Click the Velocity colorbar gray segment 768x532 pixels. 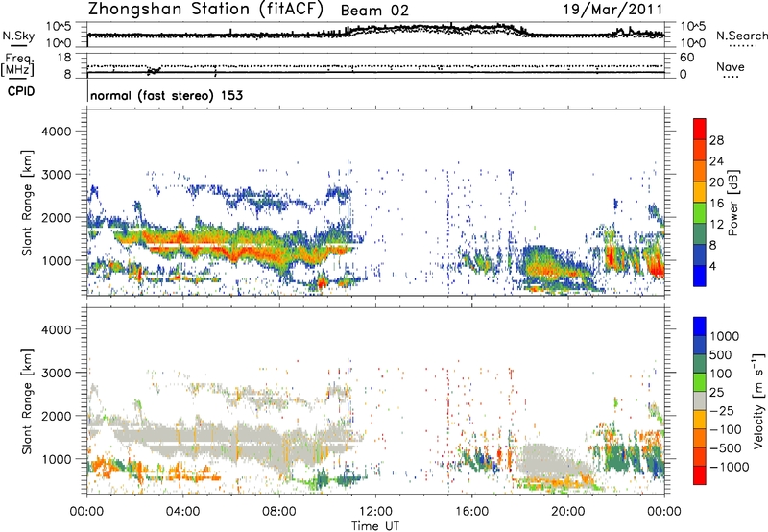(x=700, y=400)
